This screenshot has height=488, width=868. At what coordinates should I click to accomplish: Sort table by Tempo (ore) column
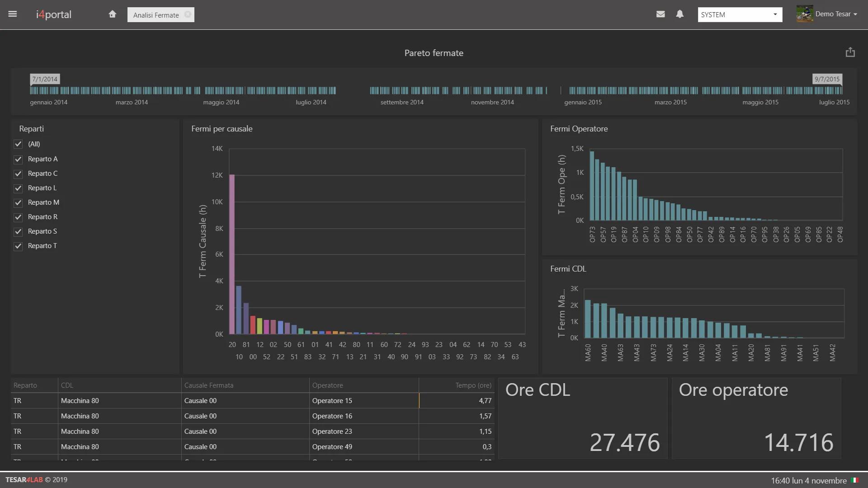(x=473, y=385)
